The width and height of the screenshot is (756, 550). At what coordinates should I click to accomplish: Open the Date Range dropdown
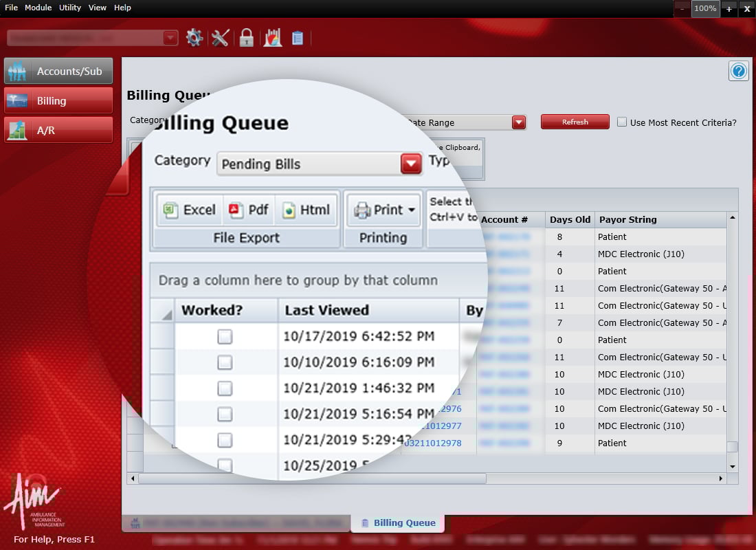(x=519, y=122)
